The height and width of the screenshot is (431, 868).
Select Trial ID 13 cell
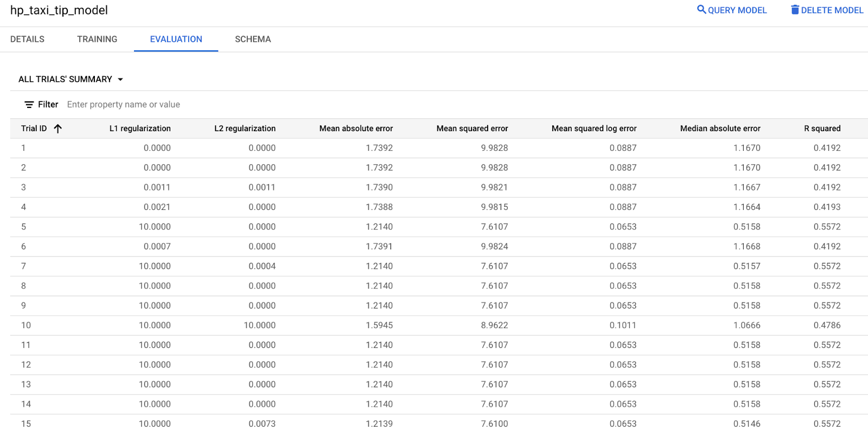pos(26,384)
